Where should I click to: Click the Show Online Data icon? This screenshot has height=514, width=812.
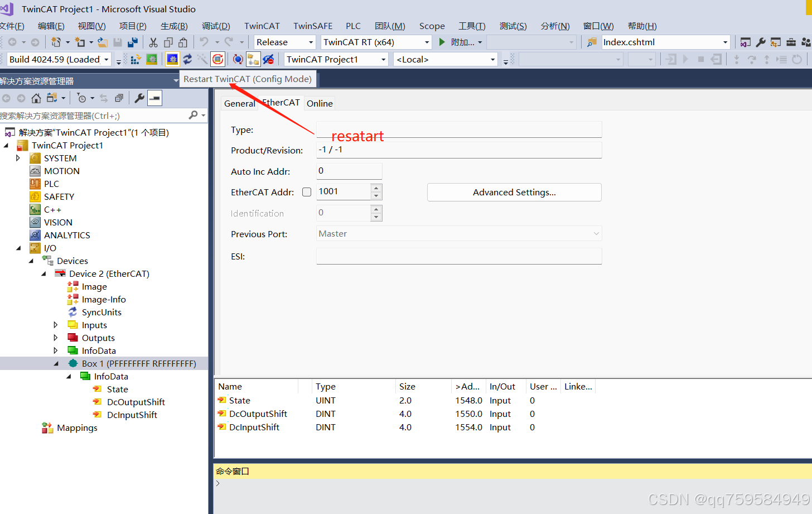point(238,59)
